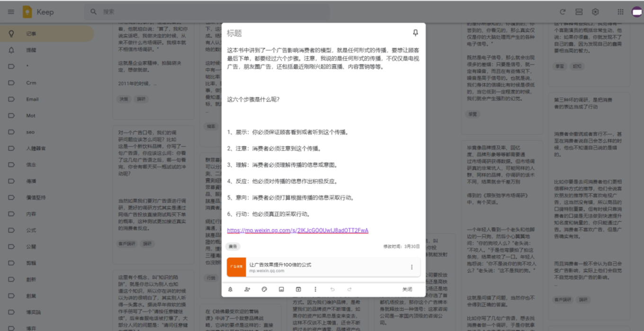Select 记事 in the sidebar
This screenshot has width=644, height=331.
tap(47, 34)
